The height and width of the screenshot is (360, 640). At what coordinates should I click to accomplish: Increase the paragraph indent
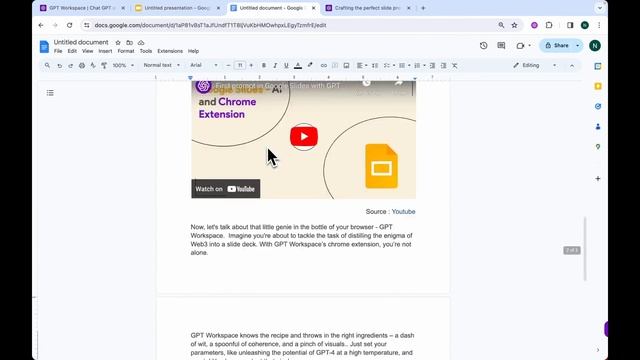tap(443, 65)
